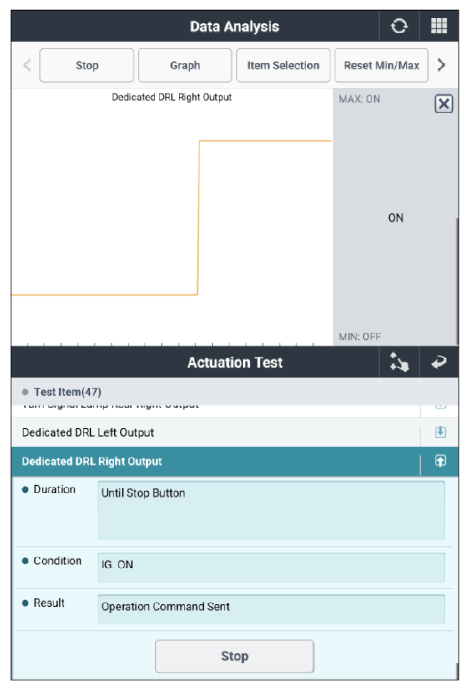Show previous toolbar buttons with the left chevron
This screenshot has height=690, width=469.
pos(27,65)
